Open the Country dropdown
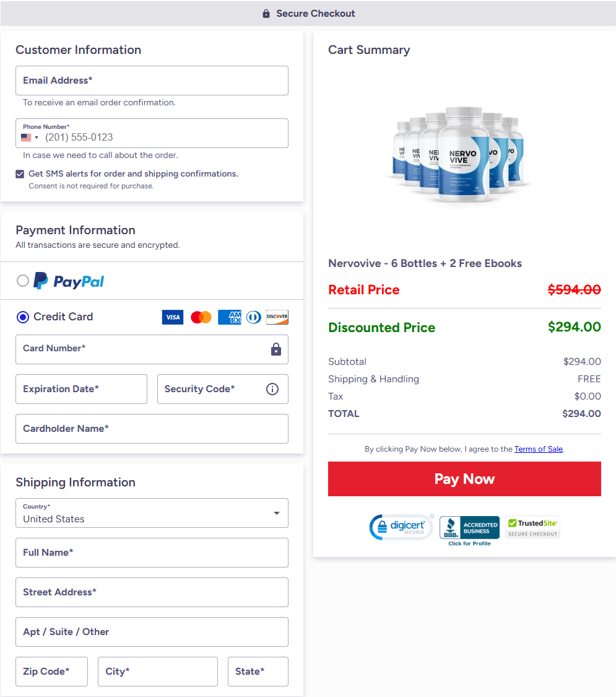The height and width of the screenshot is (697, 616). 276,513
